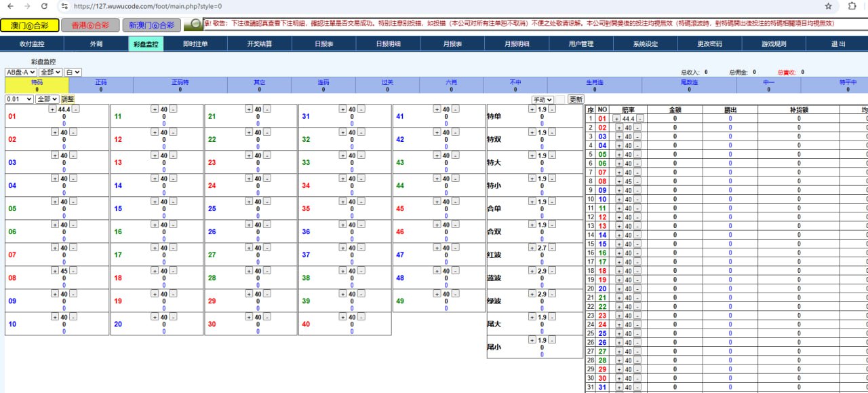Open the 用户管理 menu item
This screenshot has width=868, height=393.
pos(580,44)
